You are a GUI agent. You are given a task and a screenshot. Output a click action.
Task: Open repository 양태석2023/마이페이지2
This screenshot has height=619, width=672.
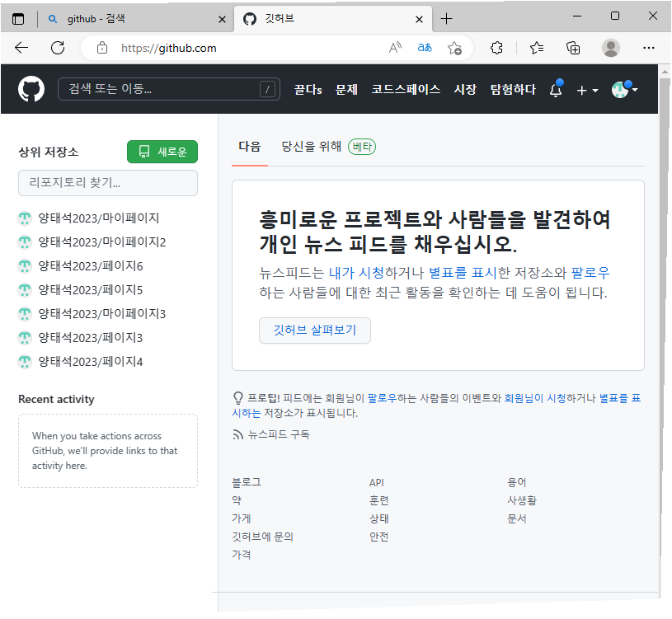102,242
